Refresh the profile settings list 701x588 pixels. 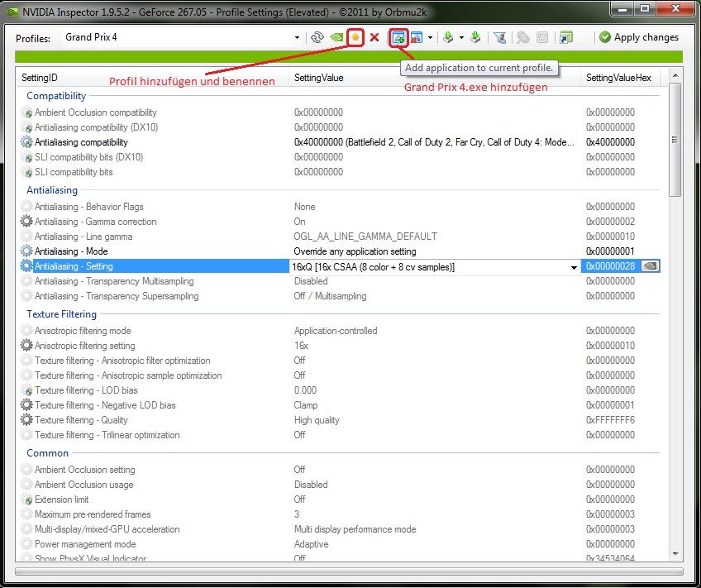[317, 37]
